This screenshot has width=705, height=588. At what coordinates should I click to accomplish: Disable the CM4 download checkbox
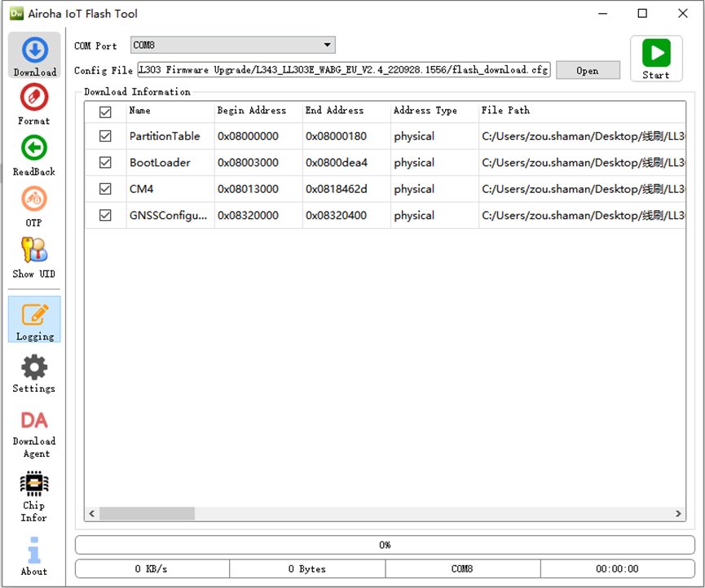click(105, 189)
